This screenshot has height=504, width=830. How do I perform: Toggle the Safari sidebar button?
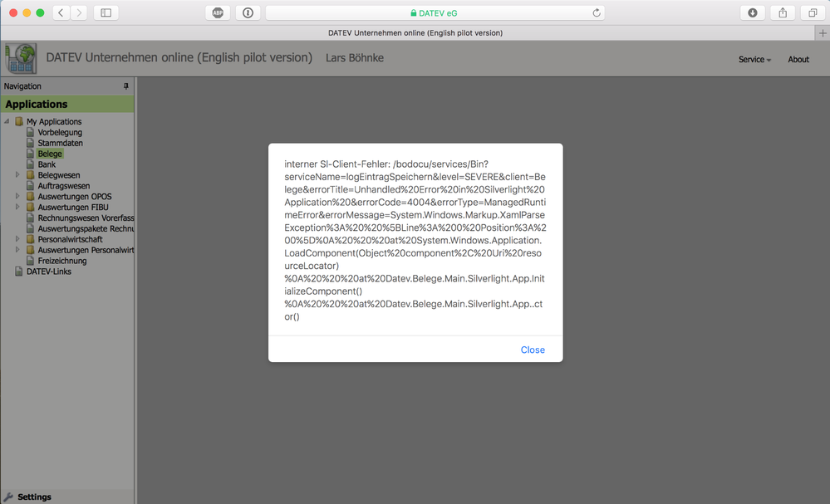(x=106, y=12)
